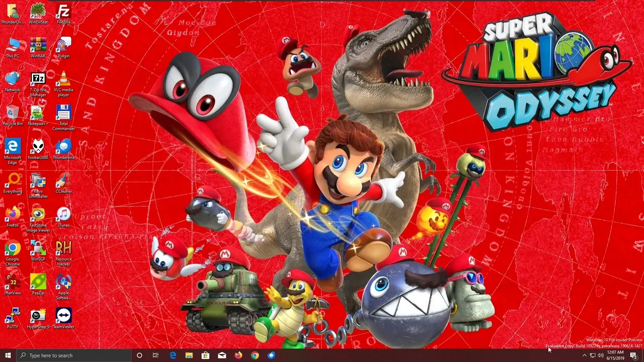Open Task View on the taskbar
Image resolution: width=644 pixels, height=362 pixels.
tap(155, 355)
